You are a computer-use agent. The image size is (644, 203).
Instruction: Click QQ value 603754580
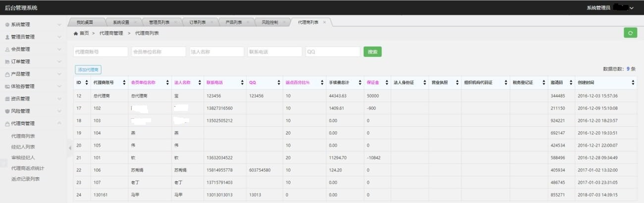coord(260,170)
